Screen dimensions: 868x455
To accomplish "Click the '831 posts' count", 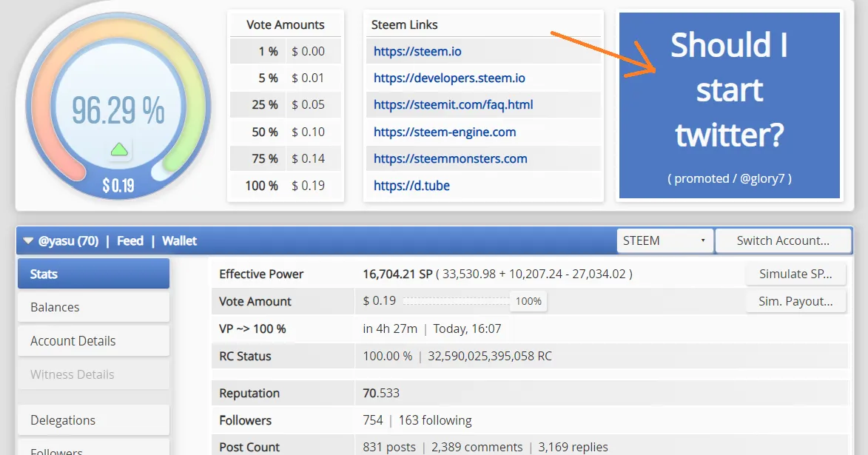I will [389, 447].
